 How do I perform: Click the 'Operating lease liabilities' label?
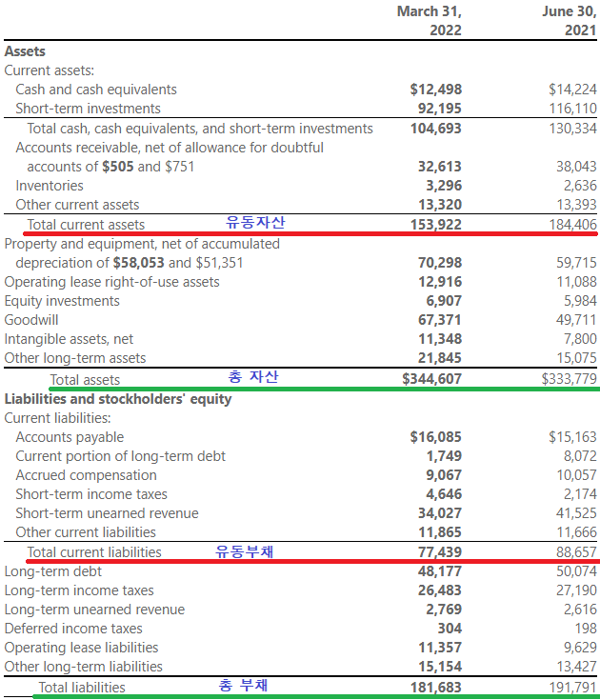(x=81, y=648)
